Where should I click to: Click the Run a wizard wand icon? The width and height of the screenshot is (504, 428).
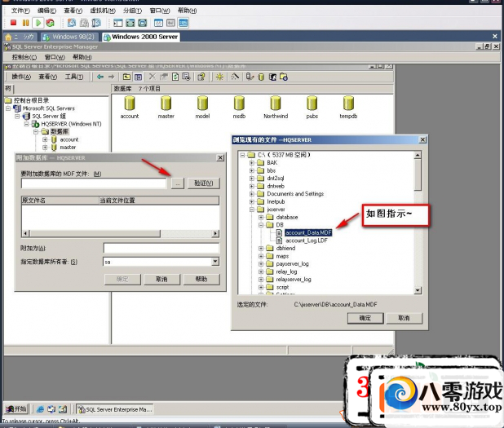(235, 77)
